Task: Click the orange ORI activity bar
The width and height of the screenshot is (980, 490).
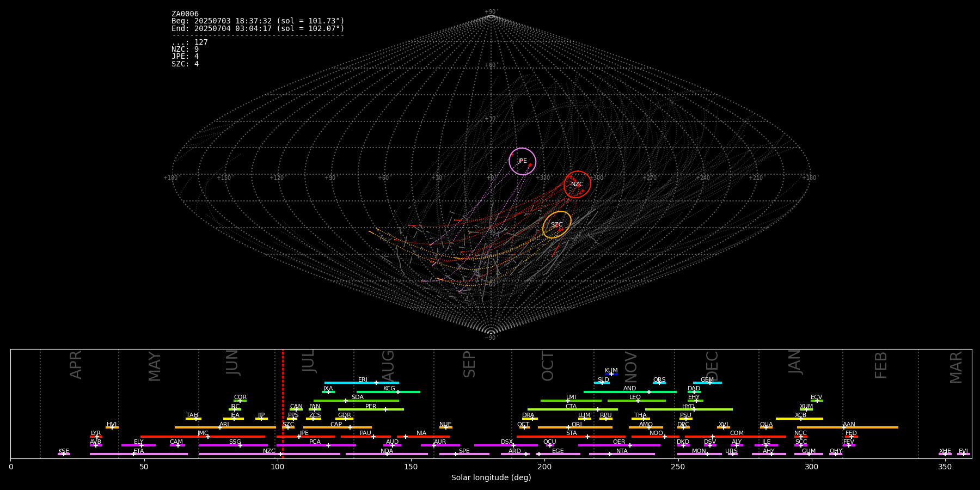Action: [x=575, y=427]
